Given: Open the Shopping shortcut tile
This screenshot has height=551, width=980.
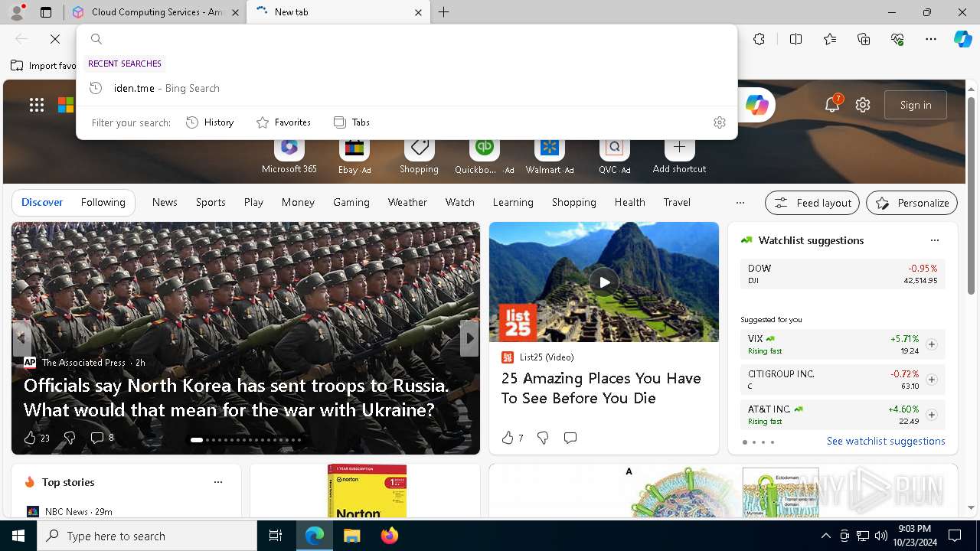Looking at the screenshot, I should click(x=419, y=157).
